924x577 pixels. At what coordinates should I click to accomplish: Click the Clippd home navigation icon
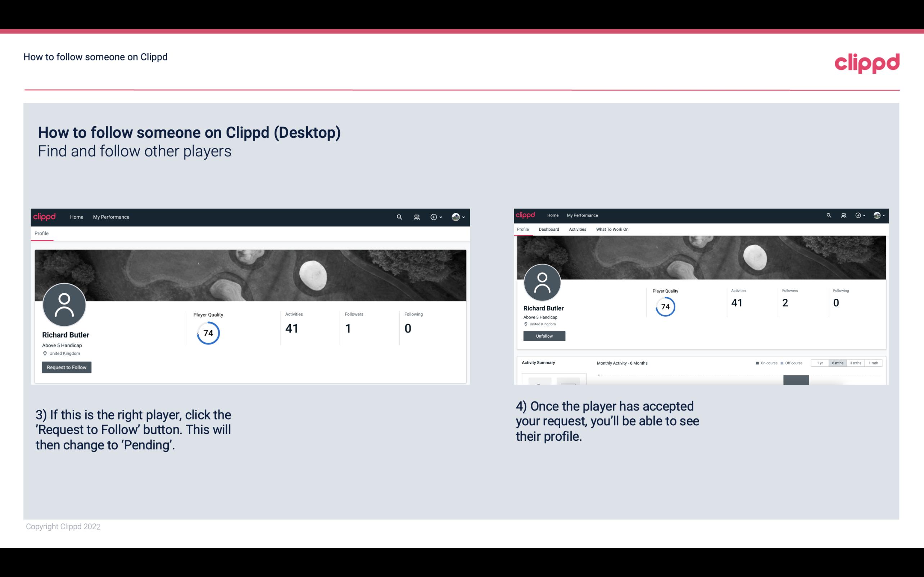coord(45,217)
